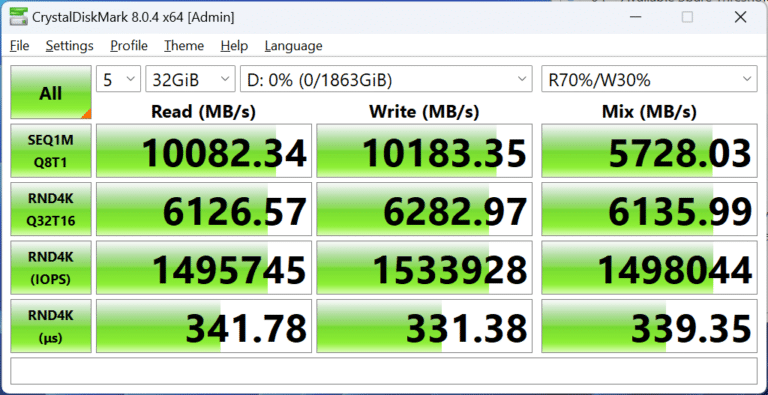Click the Read (MB/s) column header
Image resolution: width=768 pixels, height=395 pixels.
pyautogui.click(x=203, y=112)
